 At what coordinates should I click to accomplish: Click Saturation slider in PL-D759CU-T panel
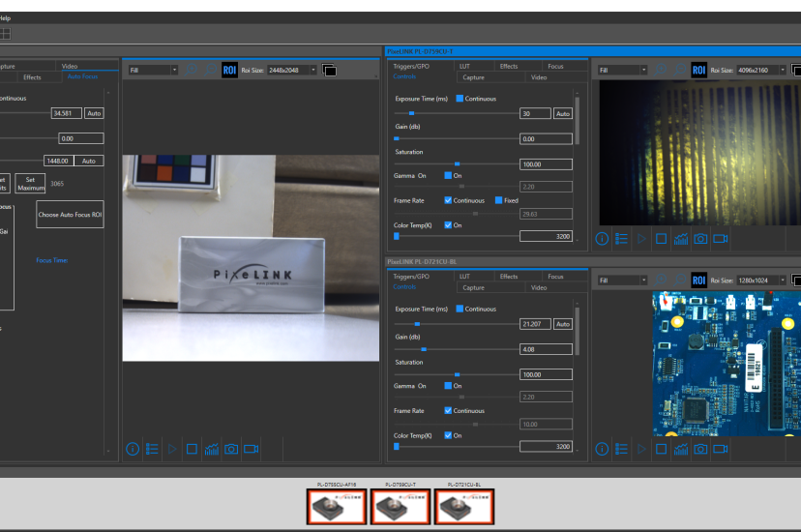coord(457,163)
